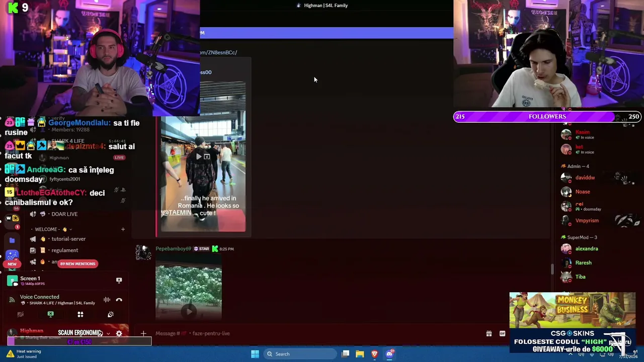Open the soundboard icon in voice panel
Screen dimensions: 644x362
[111, 314]
